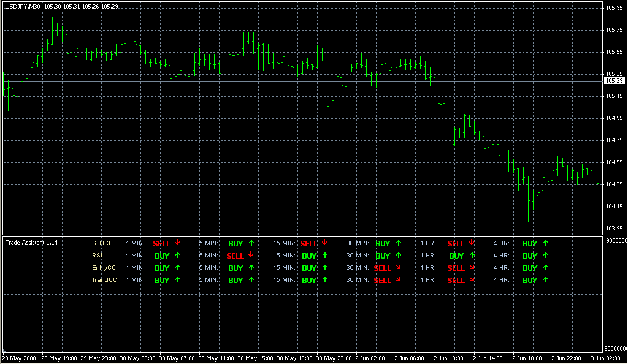Click the red down arrow for STOCH 15 MIN
628x364 pixels.
324,242
